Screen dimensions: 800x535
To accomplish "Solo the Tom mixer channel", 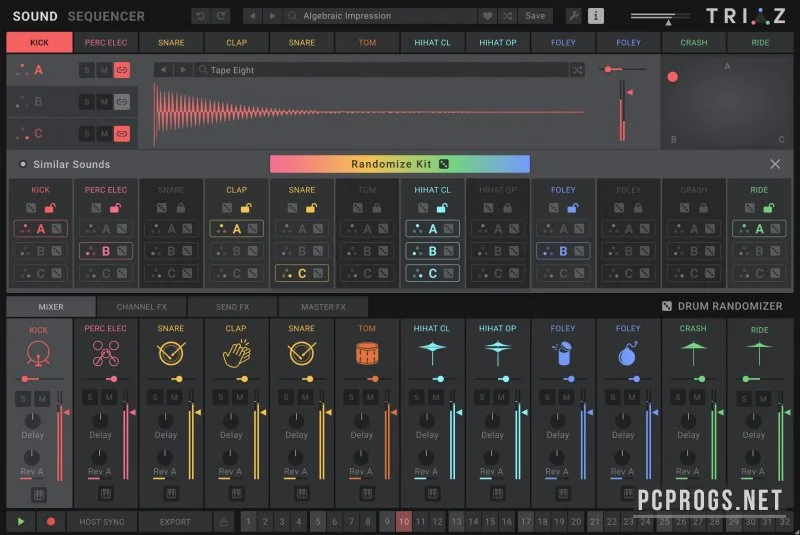I will tap(351, 397).
